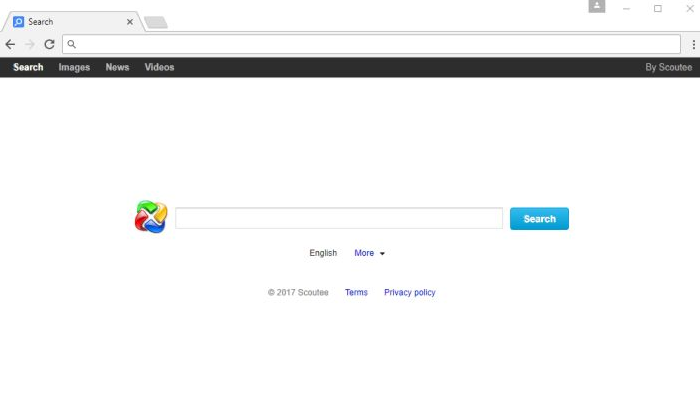Focus the Scoutee search text box
The image size is (700, 420).
point(339,218)
